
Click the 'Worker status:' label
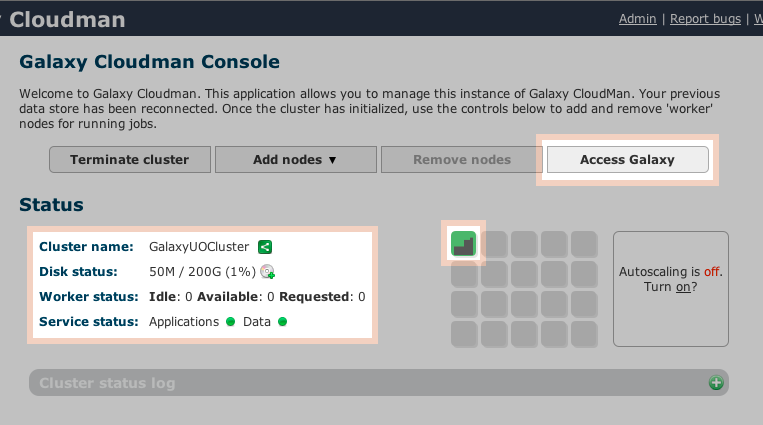pos(89,296)
